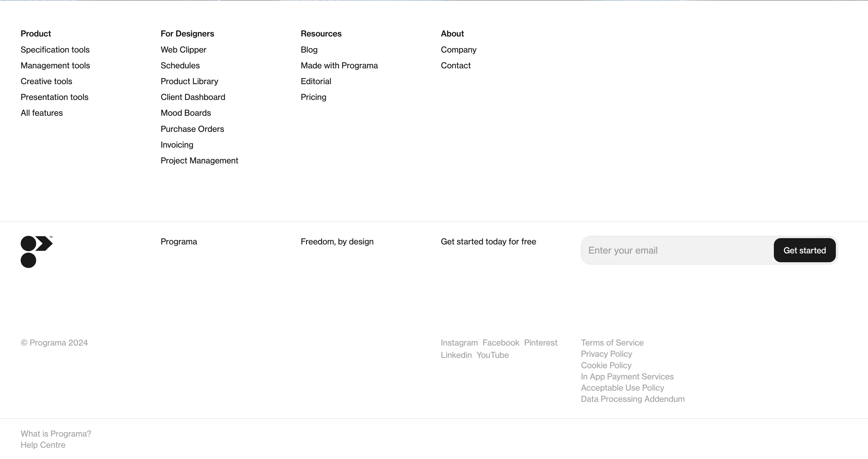Image resolution: width=868 pixels, height=459 pixels.
Task: Select the Pricing link
Action: point(313,97)
